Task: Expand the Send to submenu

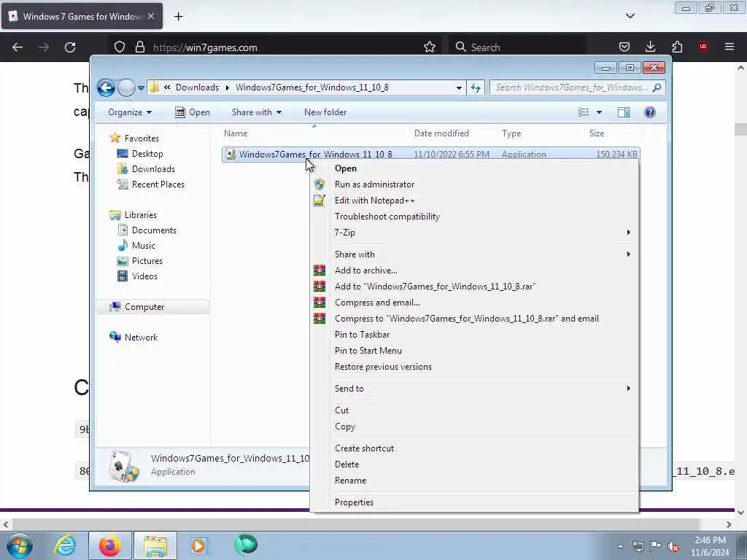Action: pos(474,389)
